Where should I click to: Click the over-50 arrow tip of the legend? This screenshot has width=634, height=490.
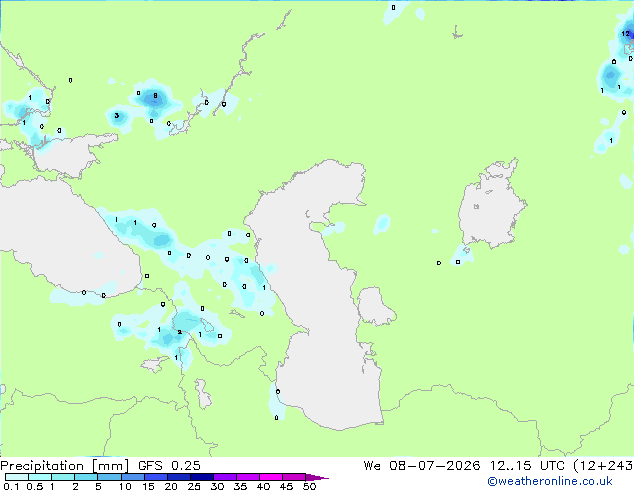pyautogui.click(x=317, y=477)
